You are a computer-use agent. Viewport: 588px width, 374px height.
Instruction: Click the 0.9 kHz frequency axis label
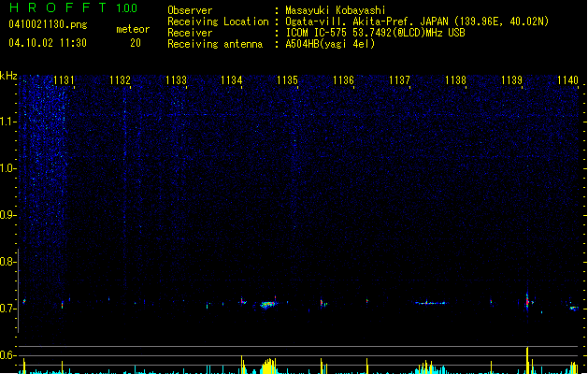coord(7,215)
